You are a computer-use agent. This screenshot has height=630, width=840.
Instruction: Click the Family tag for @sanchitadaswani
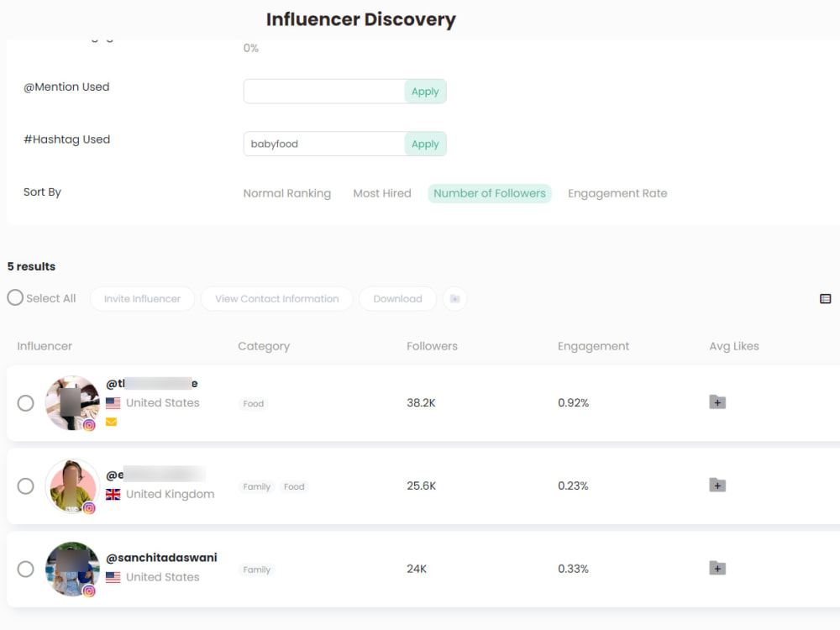point(256,570)
